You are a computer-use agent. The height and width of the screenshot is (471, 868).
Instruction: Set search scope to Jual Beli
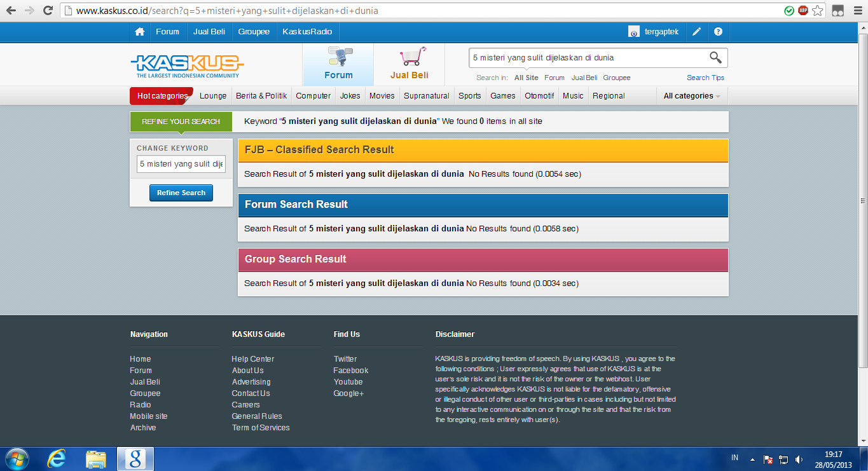584,78
